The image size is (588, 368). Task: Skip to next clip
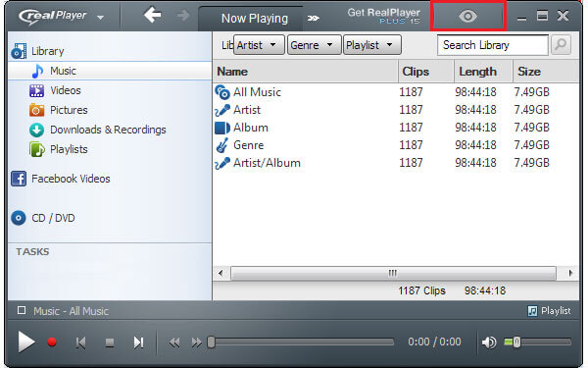click(138, 342)
